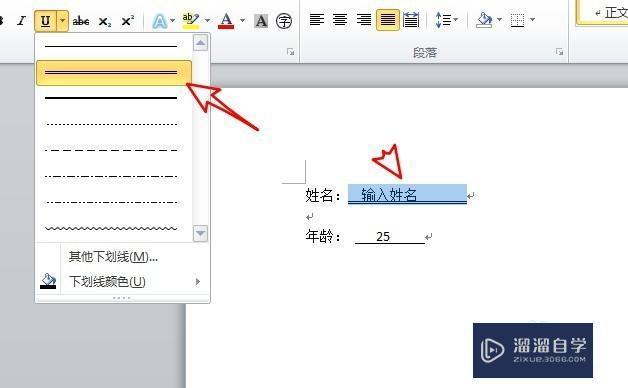Open the font dialog launcher
The width and height of the screenshot is (628, 388).
pyautogui.click(x=291, y=52)
